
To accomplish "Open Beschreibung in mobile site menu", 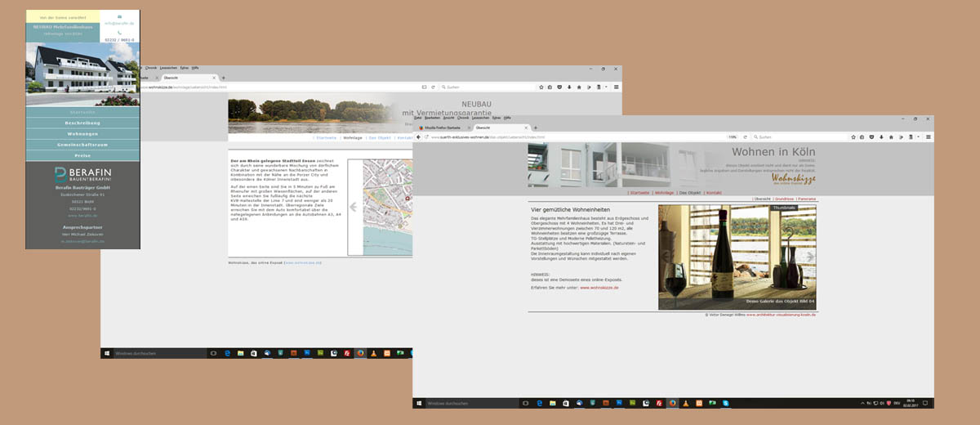I will pos(82,123).
